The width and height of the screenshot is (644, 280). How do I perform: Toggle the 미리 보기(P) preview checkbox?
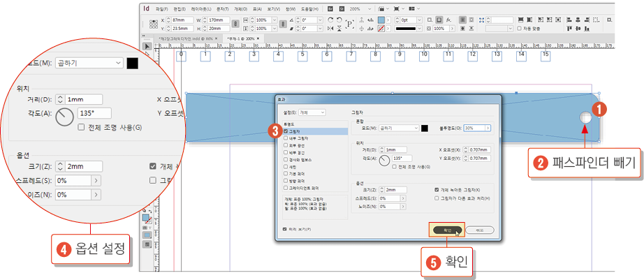[x=284, y=229]
